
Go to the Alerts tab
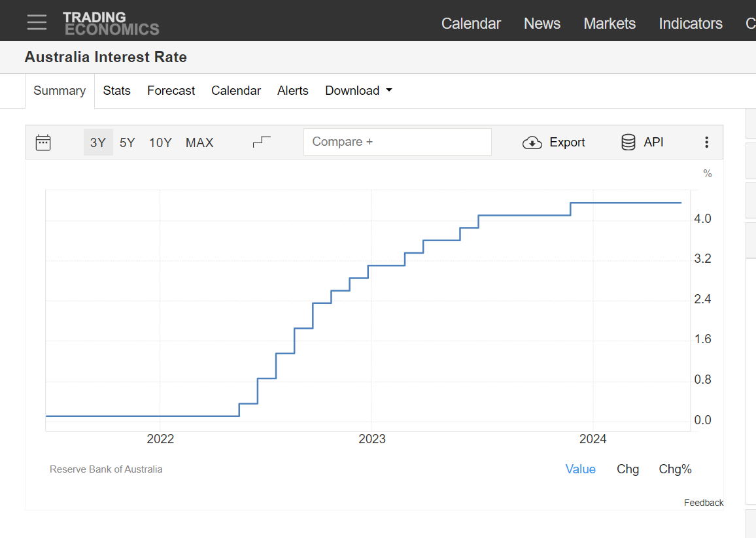292,91
